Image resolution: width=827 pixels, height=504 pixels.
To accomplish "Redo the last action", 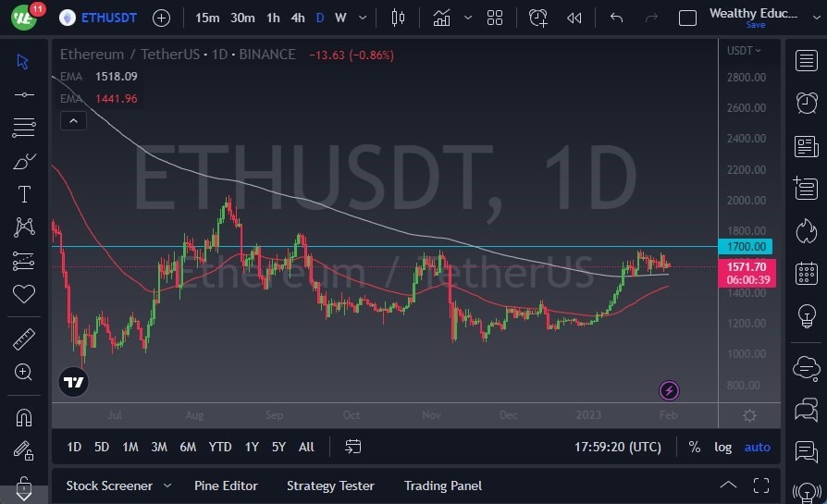I will 651,18.
